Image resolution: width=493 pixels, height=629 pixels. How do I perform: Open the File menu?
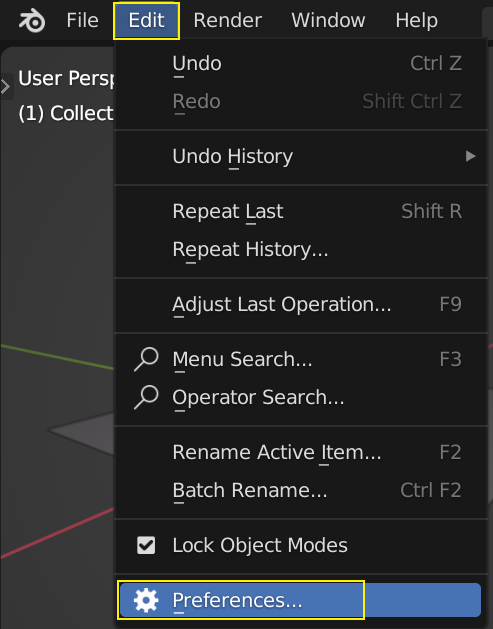pyautogui.click(x=82, y=20)
